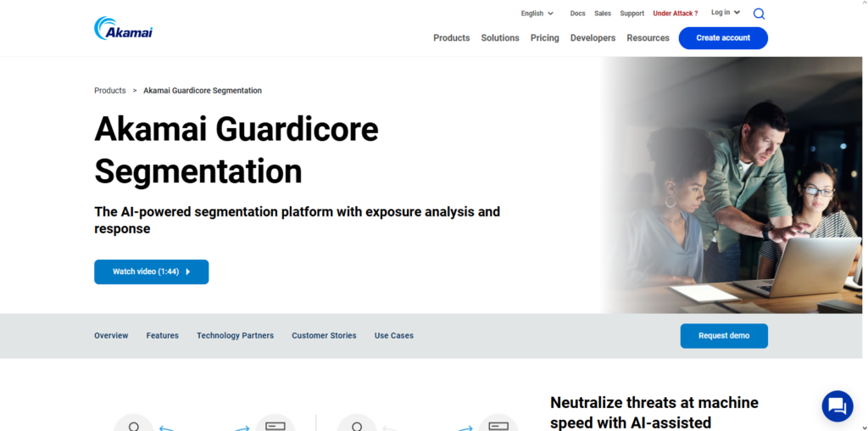Click the Neutralize threats at machine speed heading
Image resolution: width=868 pixels, height=431 pixels.
654,412
